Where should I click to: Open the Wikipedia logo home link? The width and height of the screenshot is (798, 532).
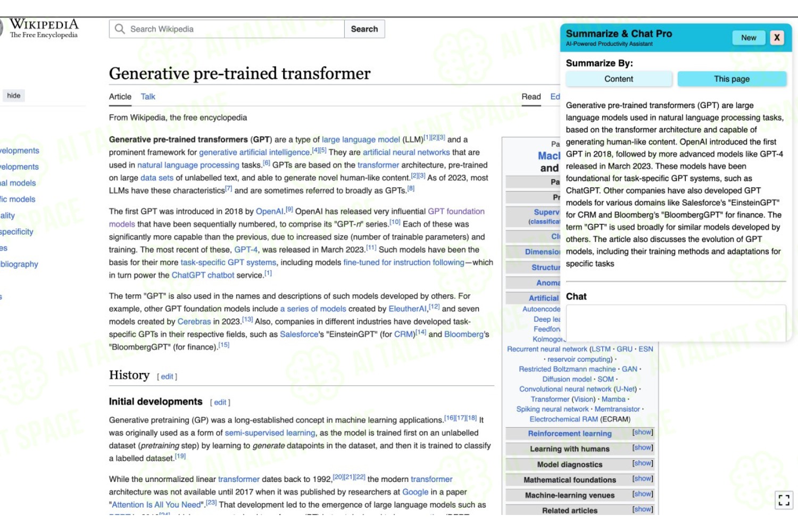pos(44,28)
